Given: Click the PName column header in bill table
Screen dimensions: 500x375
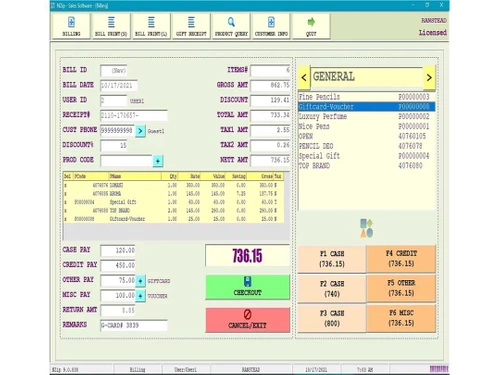Looking at the screenshot, I should 135,176.
